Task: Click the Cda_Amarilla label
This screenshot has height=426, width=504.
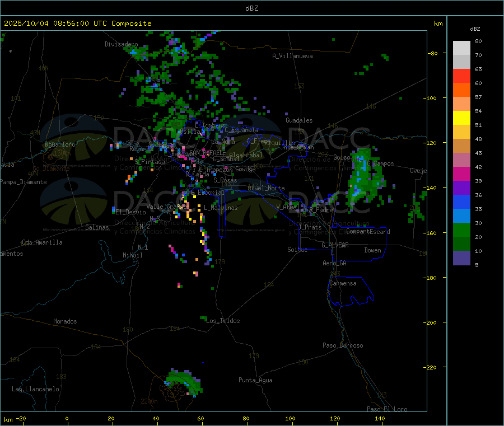Action: 42,242
